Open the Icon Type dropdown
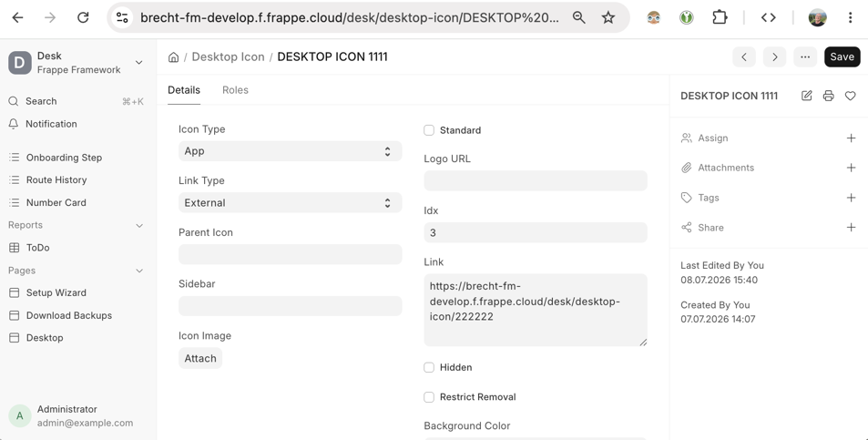The image size is (868, 440). pos(290,151)
